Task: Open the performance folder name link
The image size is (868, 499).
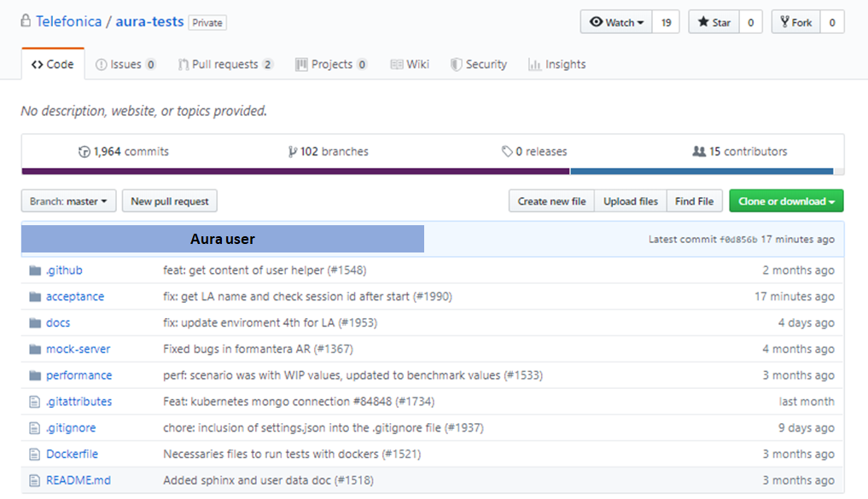Action: click(x=79, y=375)
